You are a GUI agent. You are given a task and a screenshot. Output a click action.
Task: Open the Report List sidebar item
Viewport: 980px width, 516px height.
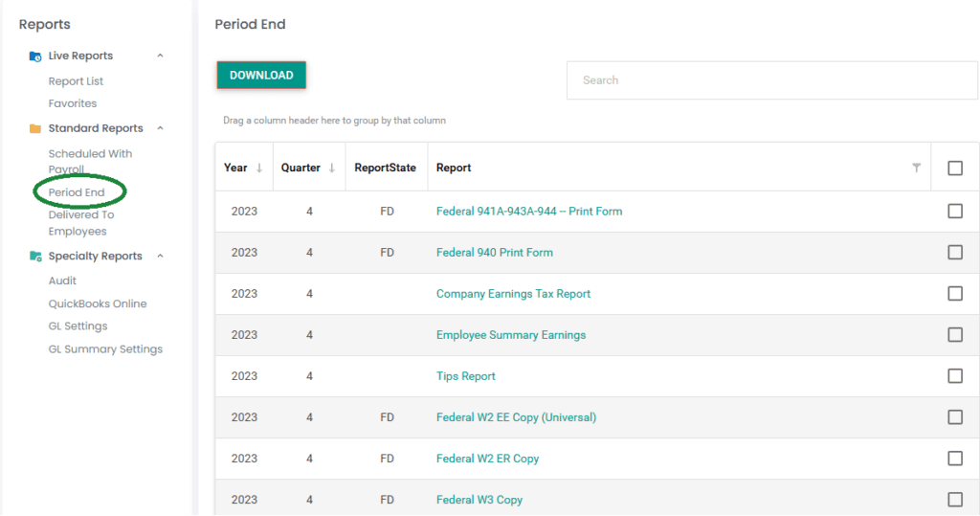point(76,81)
